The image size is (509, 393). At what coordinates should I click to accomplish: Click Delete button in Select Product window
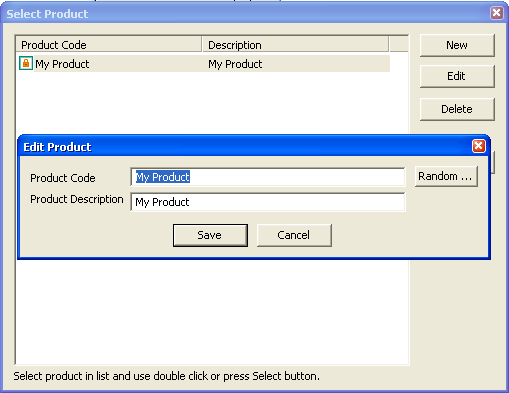457,109
